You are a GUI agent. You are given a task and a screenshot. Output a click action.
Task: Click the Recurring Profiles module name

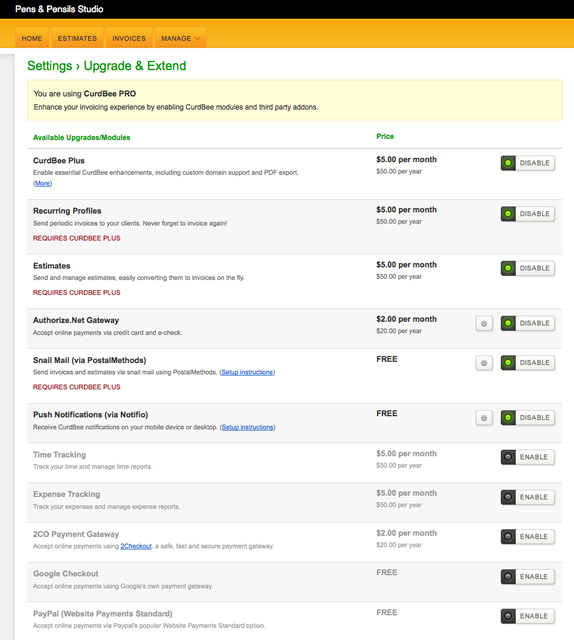(x=67, y=211)
